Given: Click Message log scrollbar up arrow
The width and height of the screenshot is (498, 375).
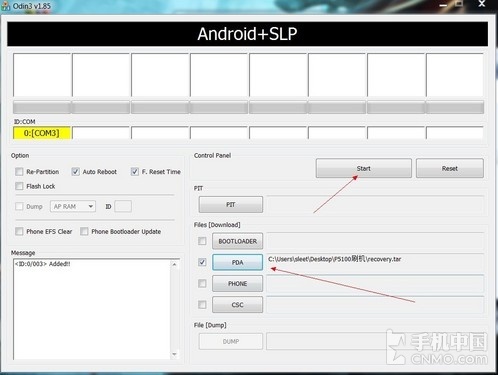Looking at the screenshot, I should [174, 264].
